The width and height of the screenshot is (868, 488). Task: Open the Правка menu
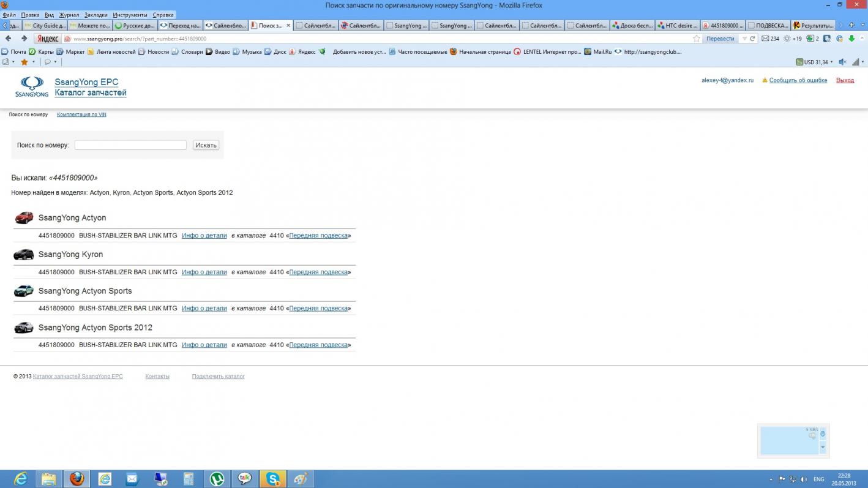tap(30, 15)
